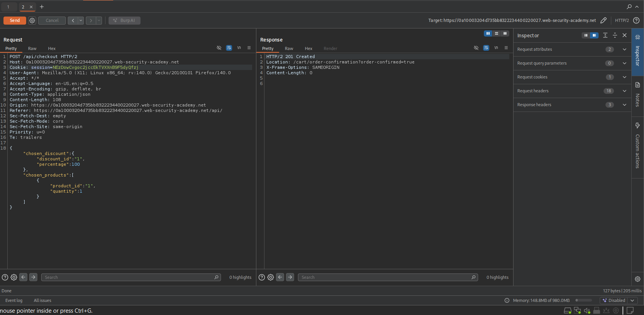
Task: Switch Response view to Hex tab
Action: pos(308,48)
